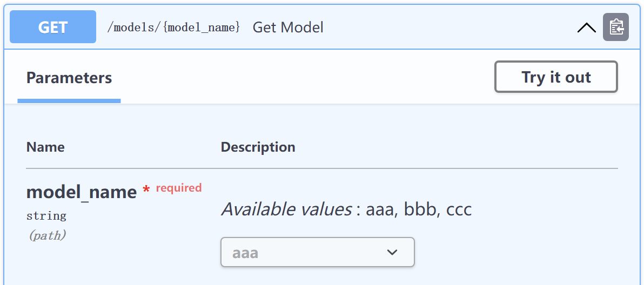Click the Get Model summary text
This screenshot has height=285, width=644.
[x=288, y=27]
